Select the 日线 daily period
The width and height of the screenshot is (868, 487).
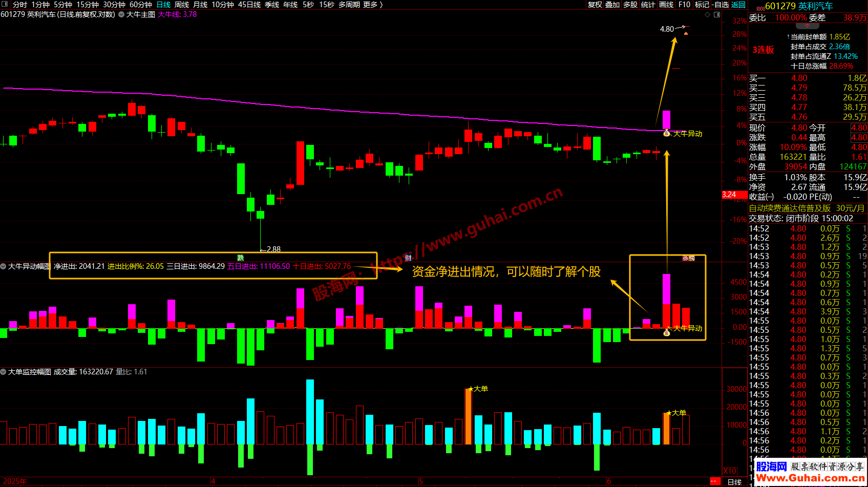163,5
